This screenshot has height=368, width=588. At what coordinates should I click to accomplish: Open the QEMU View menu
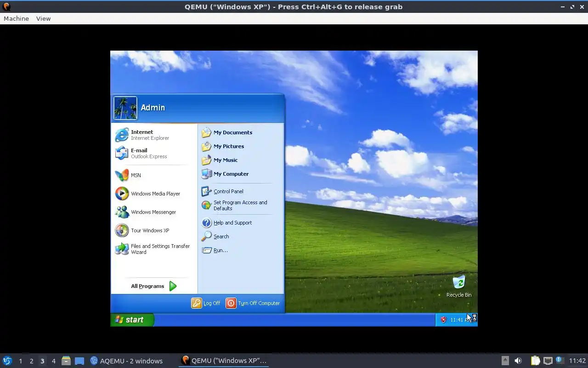(x=43, y=18)
